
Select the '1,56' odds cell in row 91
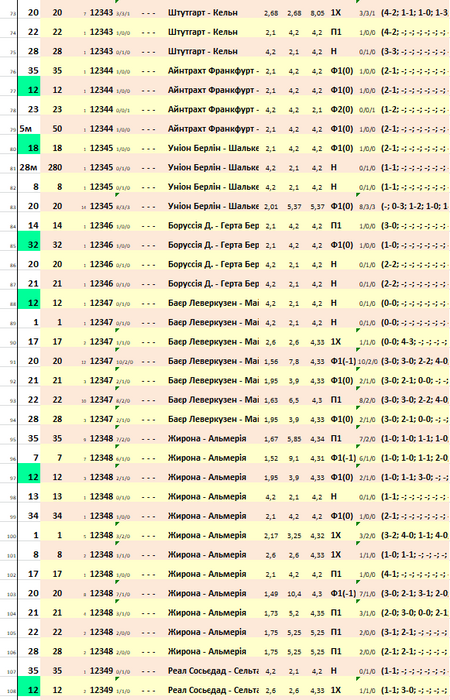271,362
